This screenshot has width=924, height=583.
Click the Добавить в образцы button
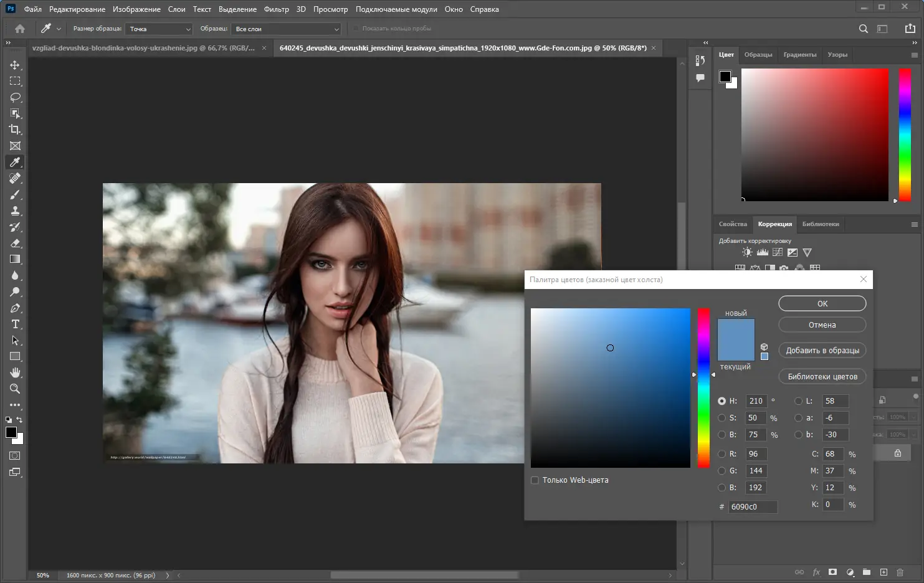(822, 351)
